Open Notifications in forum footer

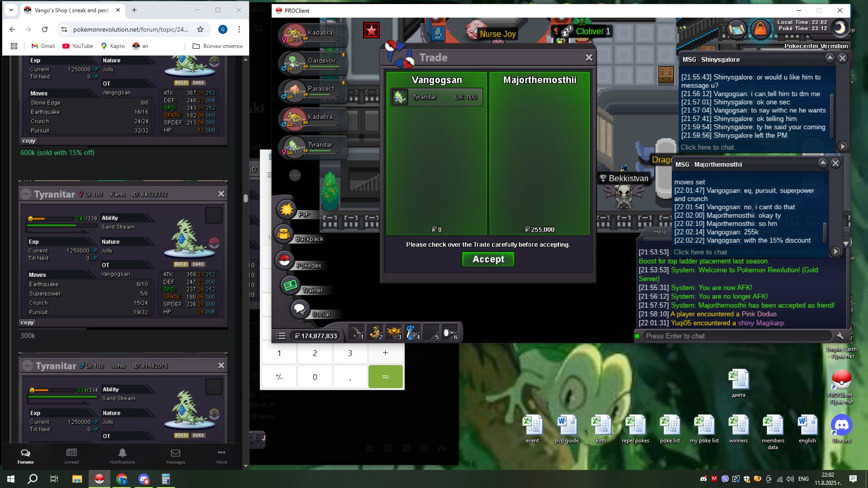[122, 456]
